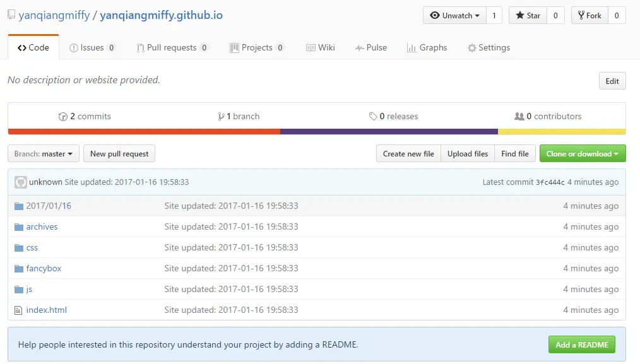Select the Code tab
The height and width of the screenshot is (364, 640).
33,47
